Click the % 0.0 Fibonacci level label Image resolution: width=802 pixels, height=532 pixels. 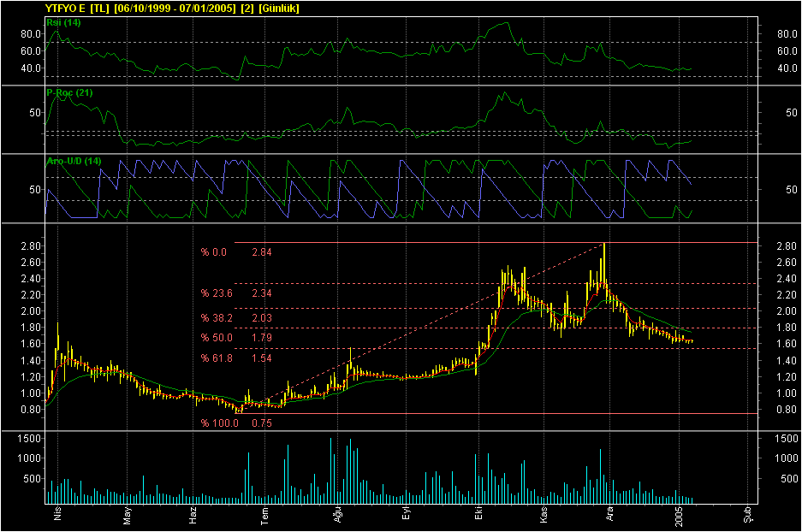213,252
